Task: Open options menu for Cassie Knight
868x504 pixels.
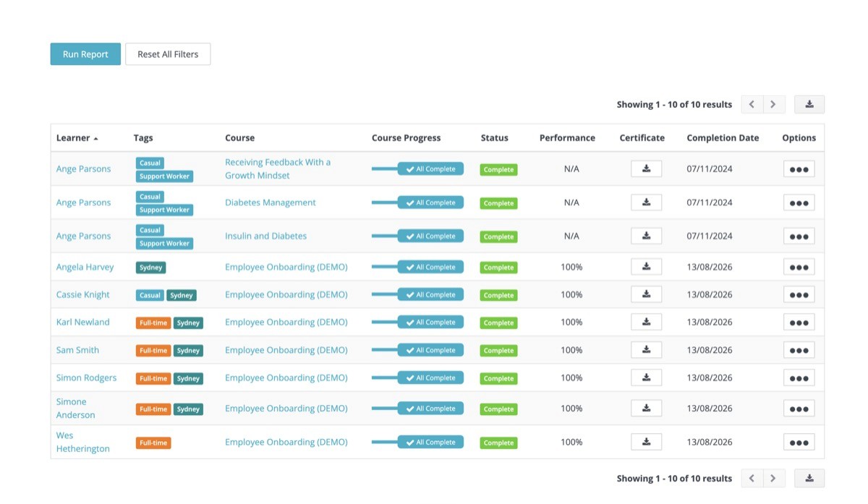Action: 799,295
